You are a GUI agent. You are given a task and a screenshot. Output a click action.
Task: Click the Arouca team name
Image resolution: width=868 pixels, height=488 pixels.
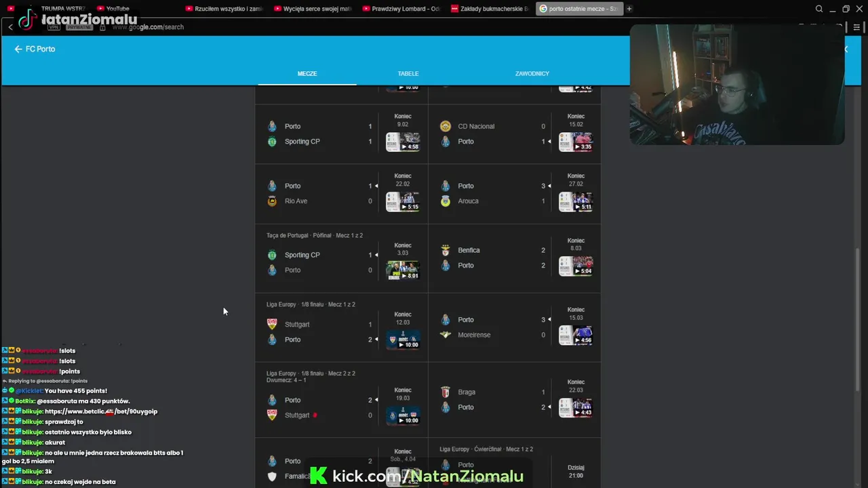[x=468, y=201]
